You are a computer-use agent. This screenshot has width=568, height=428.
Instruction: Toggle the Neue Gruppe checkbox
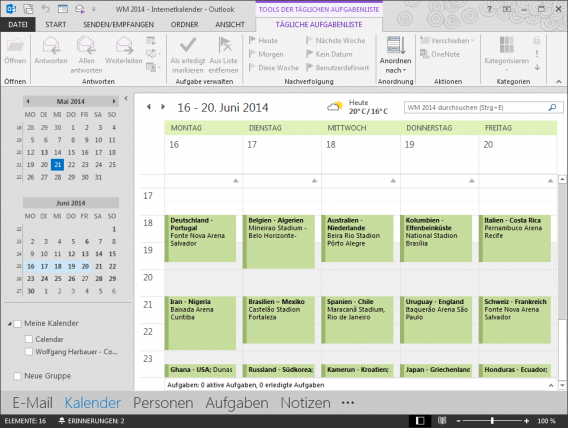(17, 376)
